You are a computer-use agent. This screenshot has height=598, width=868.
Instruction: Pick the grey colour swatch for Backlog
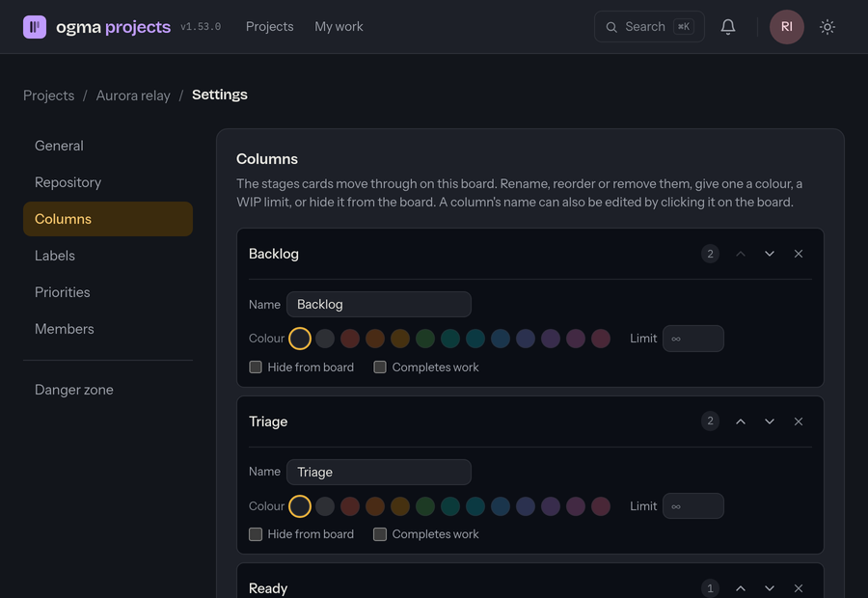[325, 339]
